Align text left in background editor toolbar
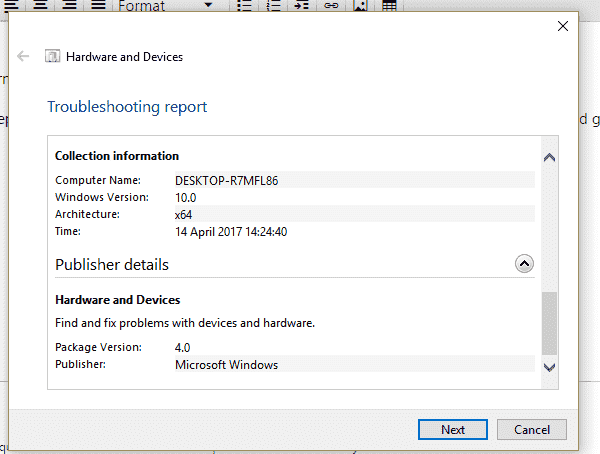Image resolution: width=600 pixels, height=454 pixels. (x=11, y=5)
